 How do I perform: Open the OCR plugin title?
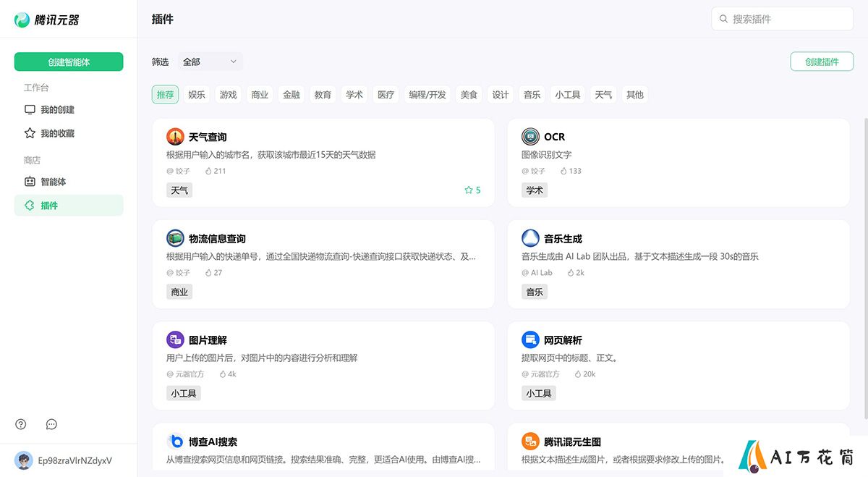click(x=555, y=137)
